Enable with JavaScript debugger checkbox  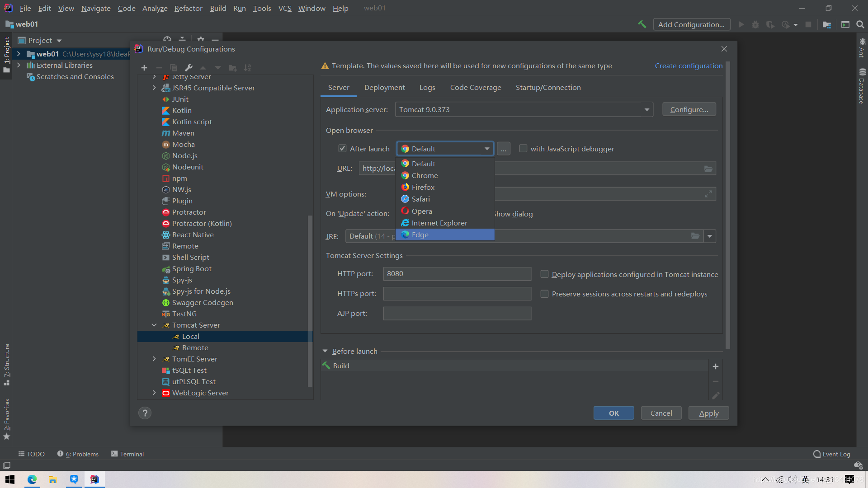[x=523, y=148]
